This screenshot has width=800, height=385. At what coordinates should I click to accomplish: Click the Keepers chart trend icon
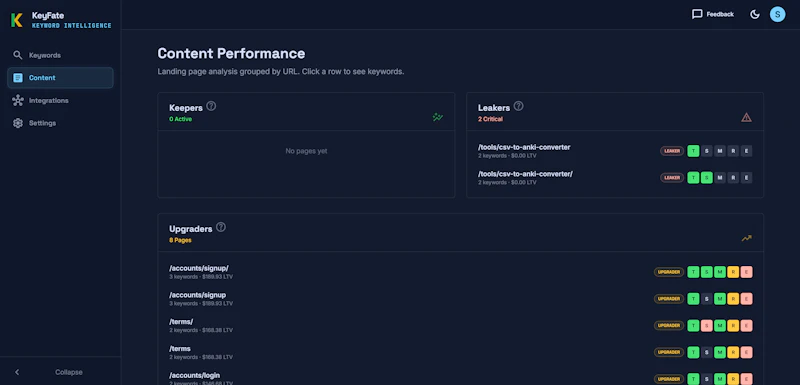438,117
